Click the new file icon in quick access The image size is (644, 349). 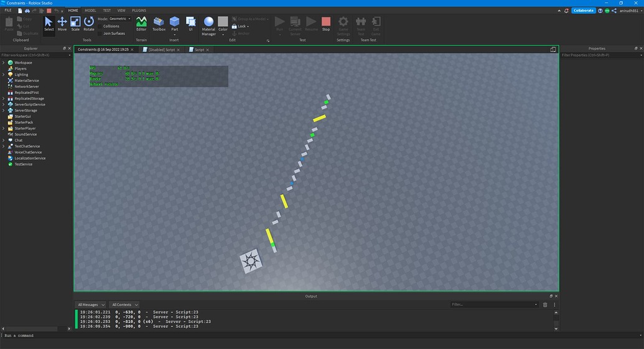pos(20,11)
